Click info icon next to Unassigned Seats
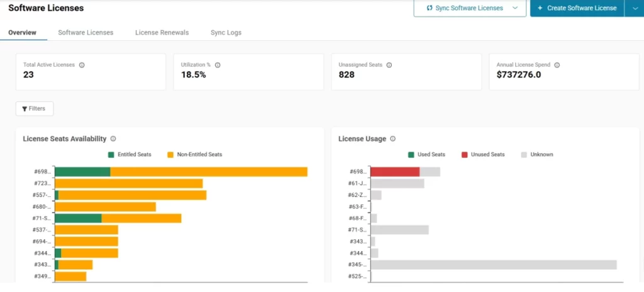Viewport: 644px width, 292px height. click(x=389, y=65)
